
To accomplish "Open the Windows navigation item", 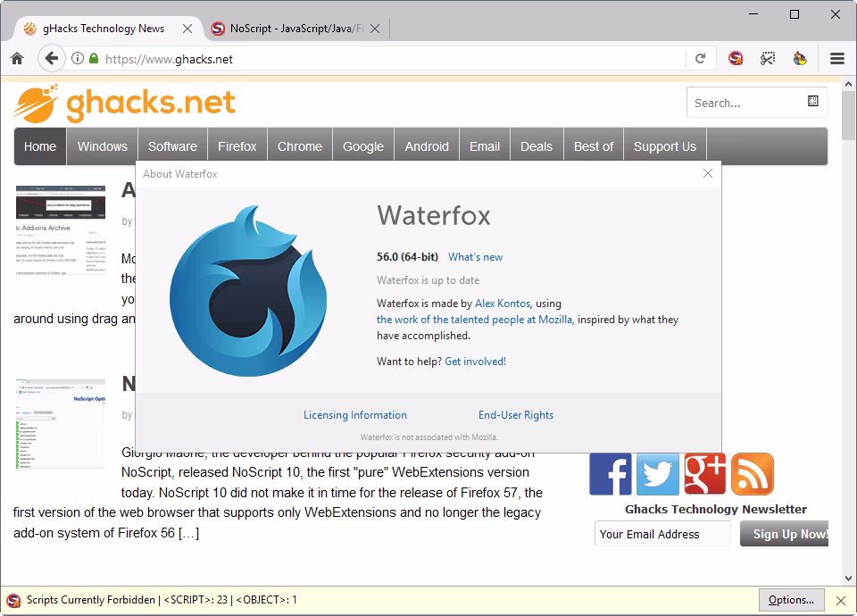I will pos(102,146).
